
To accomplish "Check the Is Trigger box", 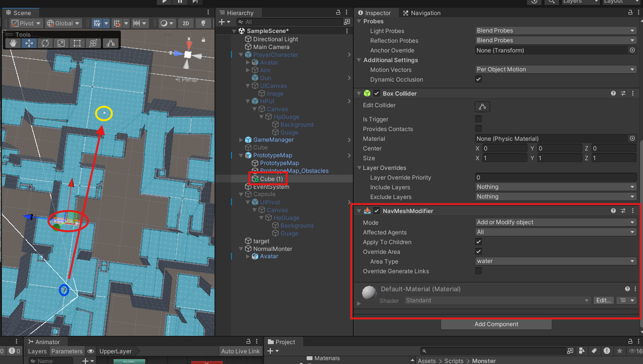I will coord(478,119).
